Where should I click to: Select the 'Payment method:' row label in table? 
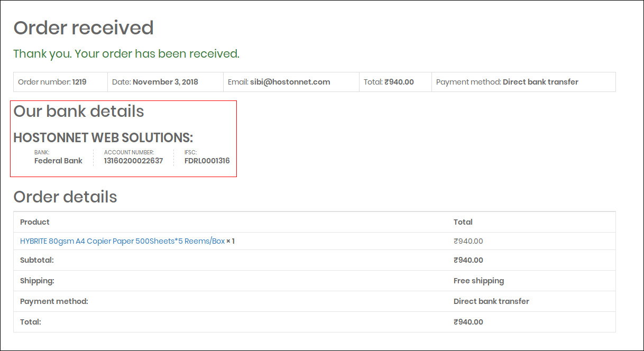54,301
